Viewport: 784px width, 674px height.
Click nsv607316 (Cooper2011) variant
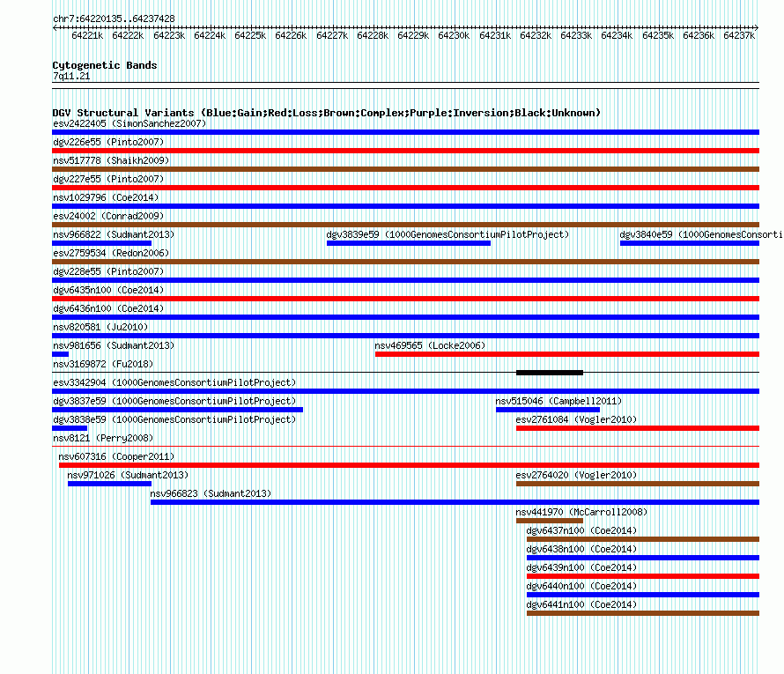click(409, 465)
